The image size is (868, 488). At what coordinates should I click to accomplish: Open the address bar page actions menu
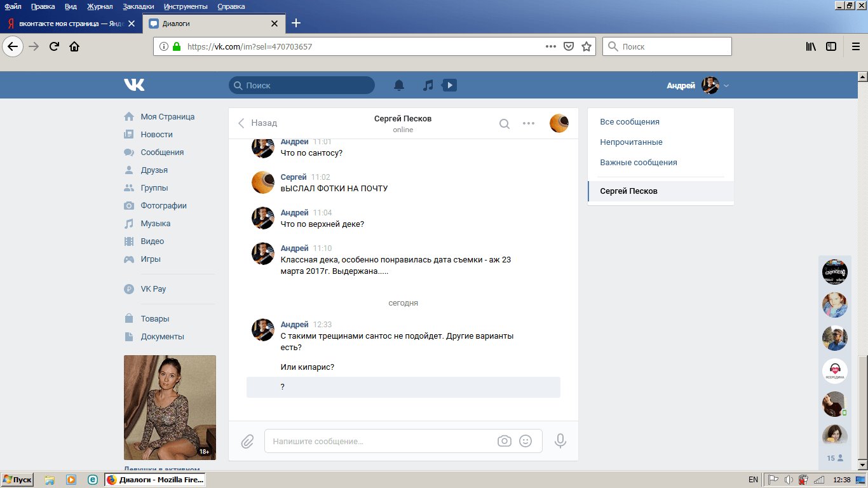point(551,46)
